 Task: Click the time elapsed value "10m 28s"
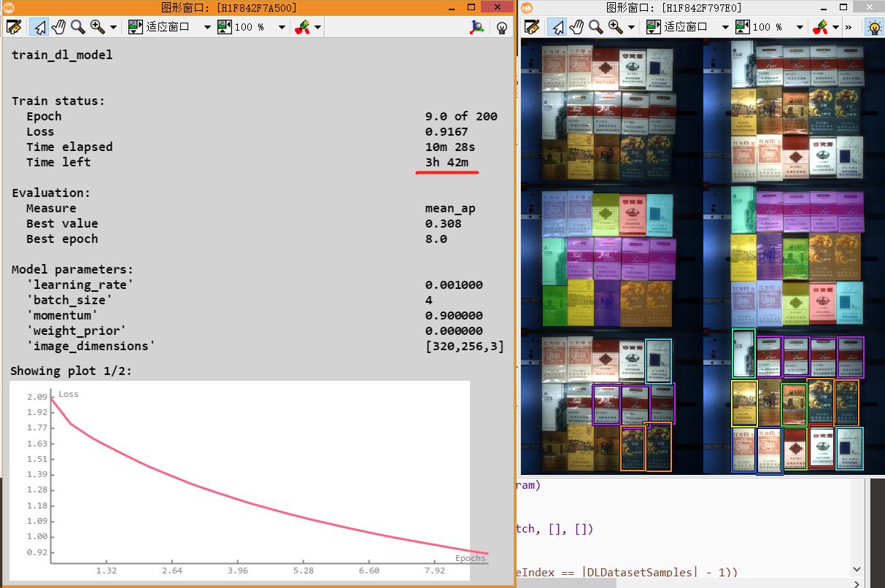click(x=450, y=147)
